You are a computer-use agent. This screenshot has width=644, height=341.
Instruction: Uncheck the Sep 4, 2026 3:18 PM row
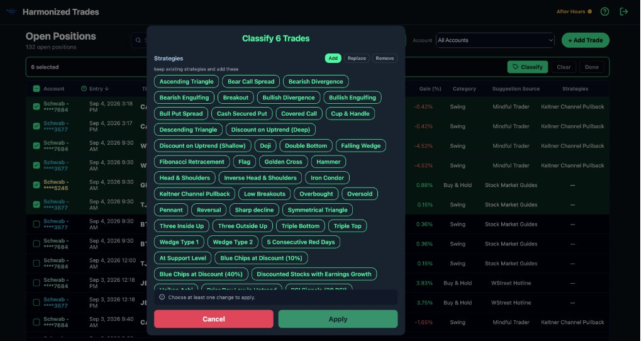[x=36, y=107]
